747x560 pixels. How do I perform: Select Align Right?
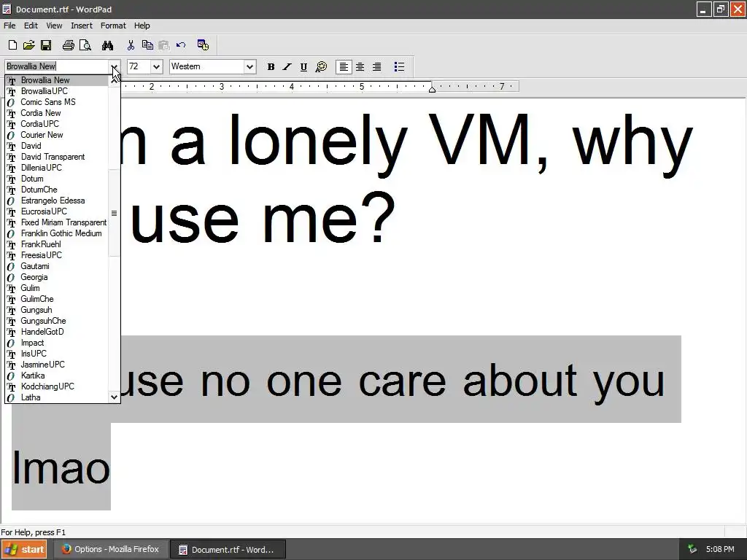click(377, 66)
